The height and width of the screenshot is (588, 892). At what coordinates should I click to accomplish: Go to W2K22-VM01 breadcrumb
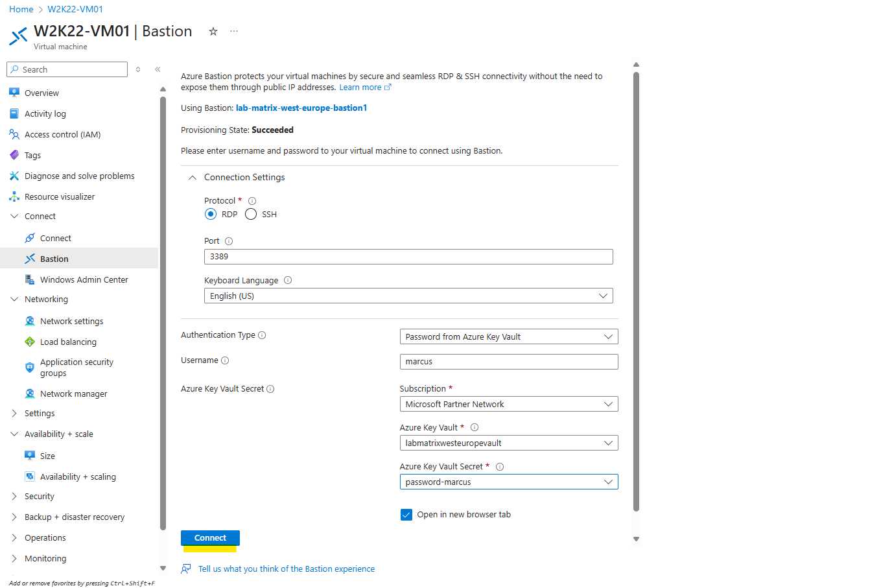pos(75,9)
